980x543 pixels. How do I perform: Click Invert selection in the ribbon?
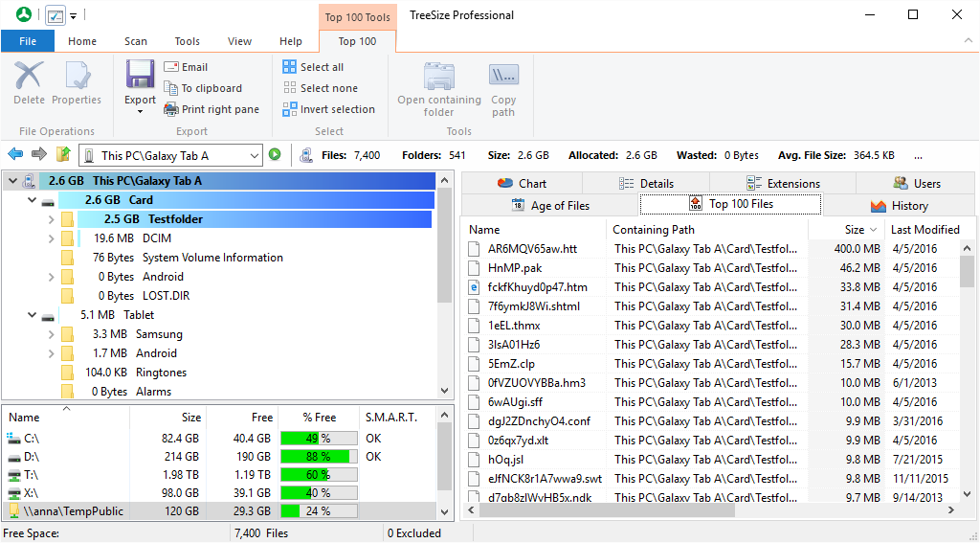click(328, 109)
